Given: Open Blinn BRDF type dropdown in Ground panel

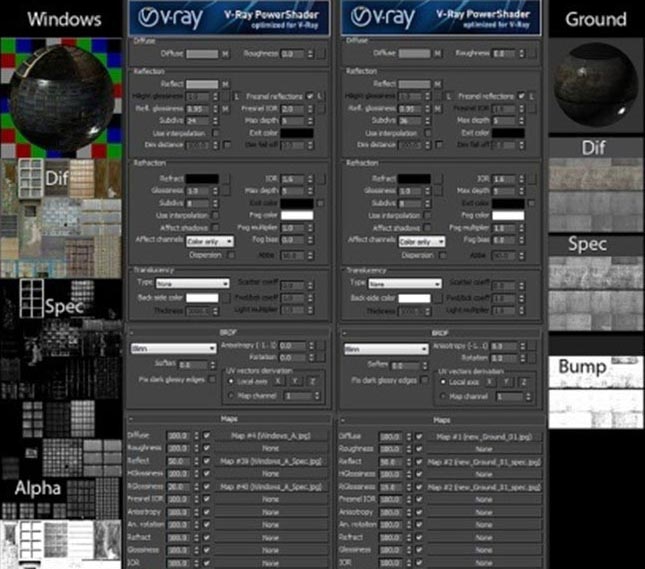Looking at the screenshot, I should [386, 349].
